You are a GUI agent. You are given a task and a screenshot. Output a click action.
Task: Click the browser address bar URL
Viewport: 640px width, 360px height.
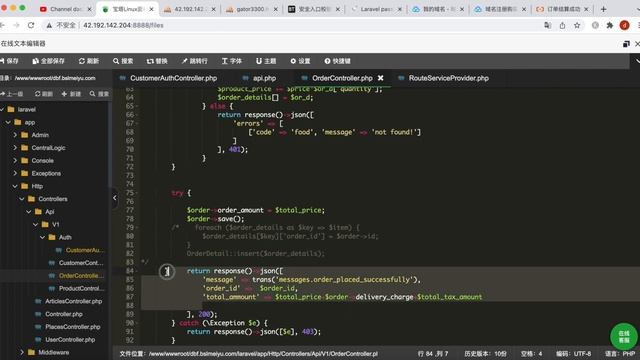click(x=123, y=25)
